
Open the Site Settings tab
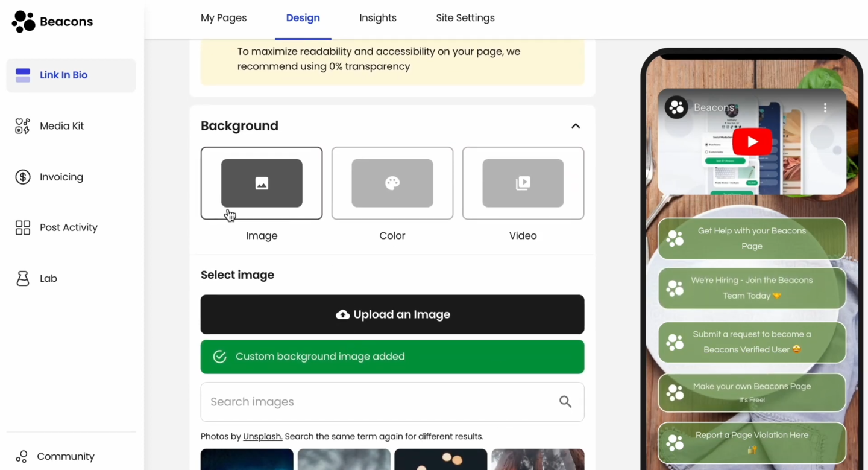465,18
